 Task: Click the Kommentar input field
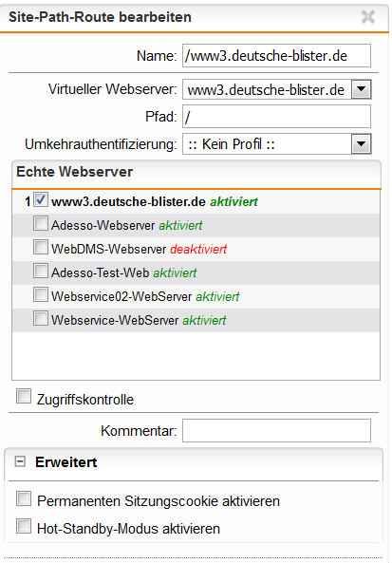276,430
